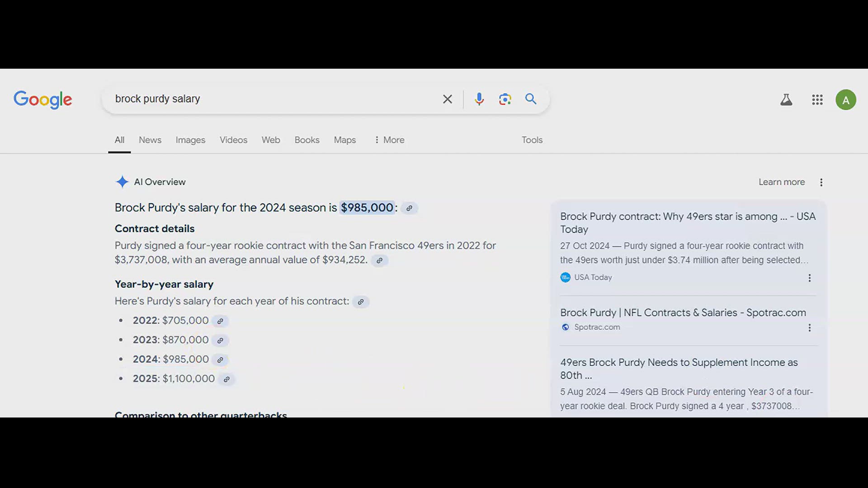This screenshot has height=488, width=868.
Task: Click the '2023: $870,000' bullet text
Action: (x=170, y=340)
